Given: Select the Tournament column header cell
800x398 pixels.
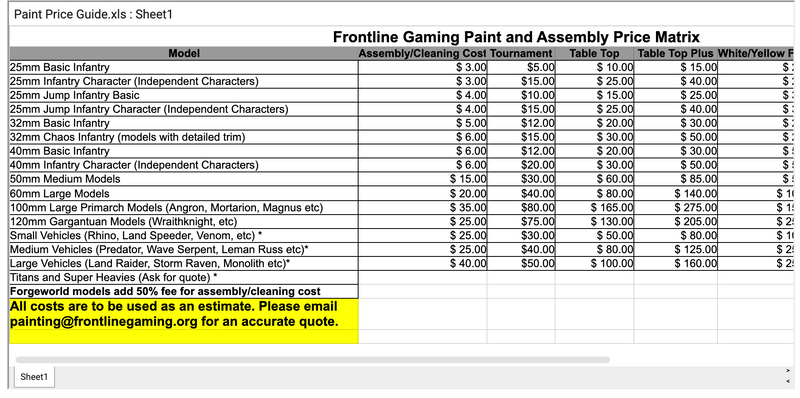Looking at the screenshot, I should click(x=521, y=54).
